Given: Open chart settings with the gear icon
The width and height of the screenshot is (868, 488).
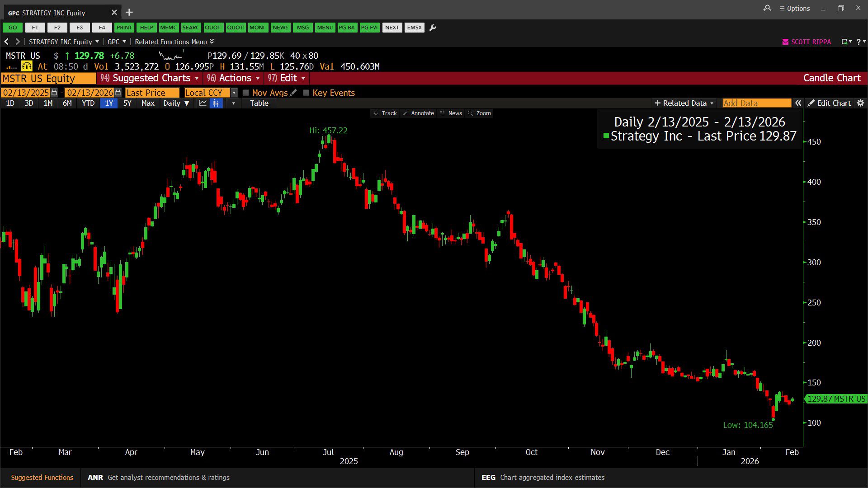Looking at the screenshot, I should point(861,103).
